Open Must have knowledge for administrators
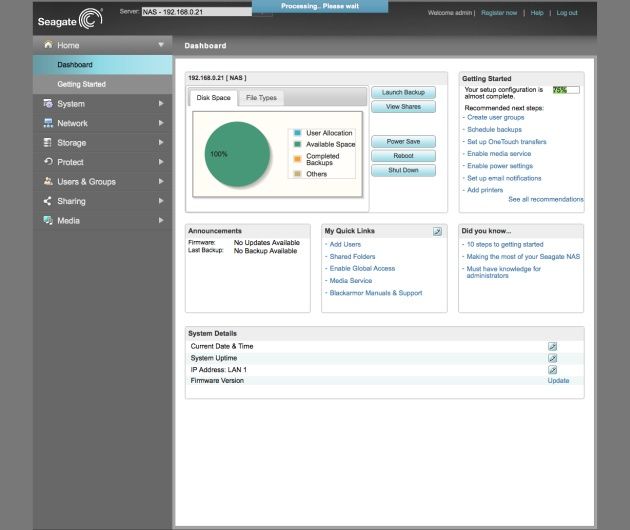Viewport: 630px width, 530px height. tap(503, 272)
